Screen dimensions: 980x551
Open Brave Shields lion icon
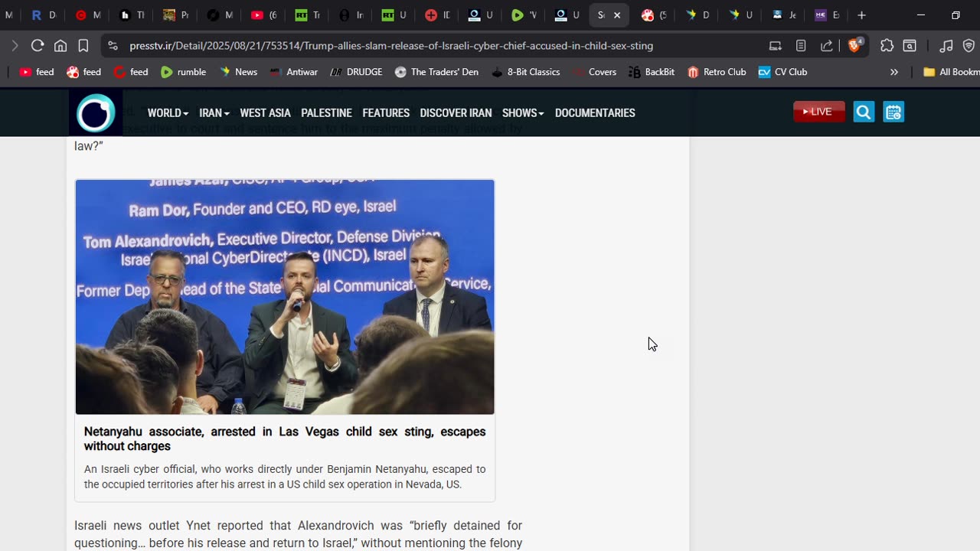click(x=854, y=45)
